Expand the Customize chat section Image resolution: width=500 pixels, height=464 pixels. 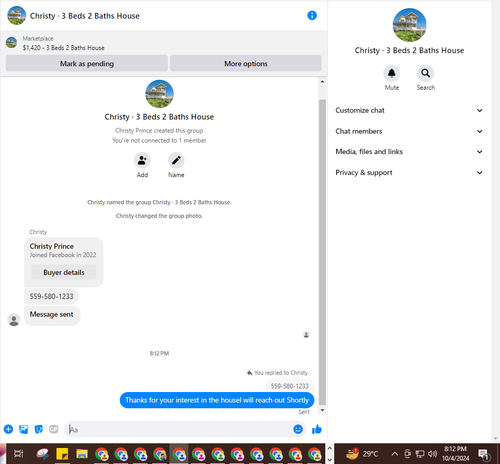click(409, 110)
